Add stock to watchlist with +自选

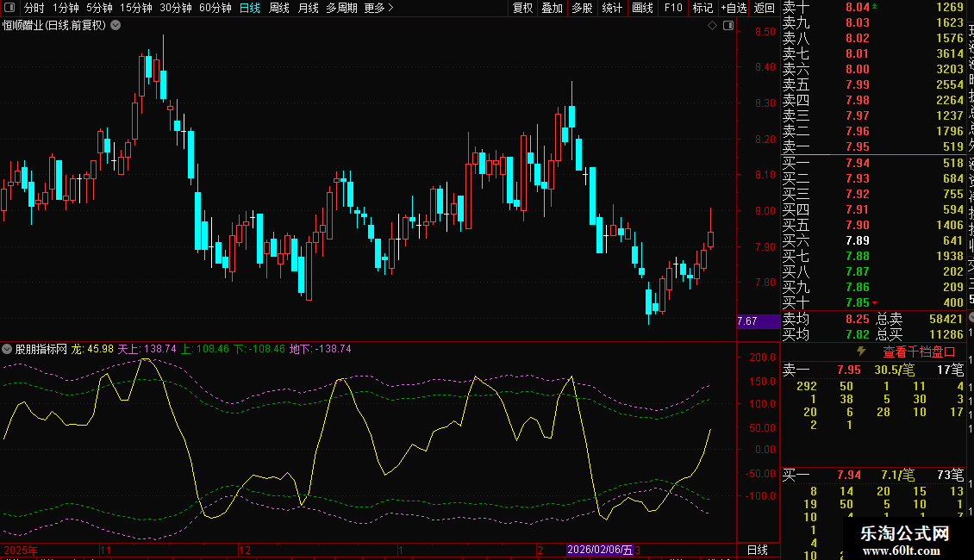tap(732, 8)
